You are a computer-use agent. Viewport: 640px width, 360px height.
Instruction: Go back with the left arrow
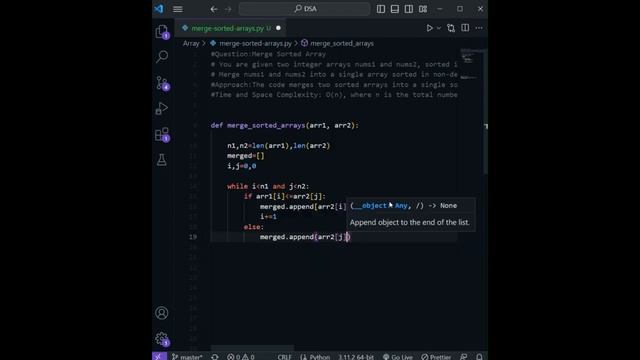click(214, 9)
